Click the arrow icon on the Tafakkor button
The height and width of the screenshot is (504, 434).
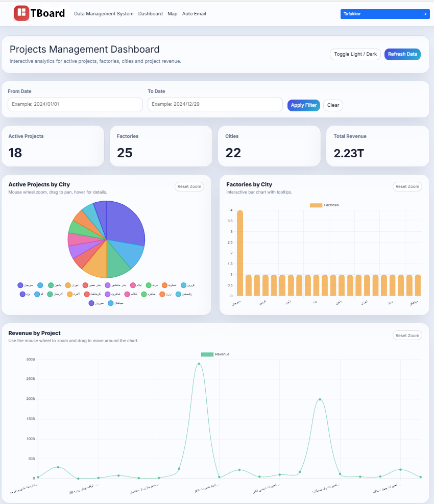[x=425, y=14]
